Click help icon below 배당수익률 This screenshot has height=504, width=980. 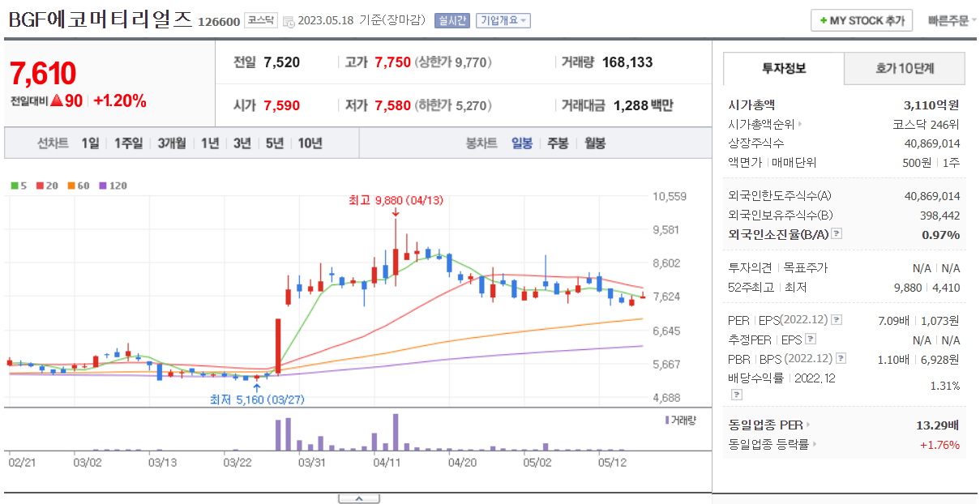(x=736, y=395)
